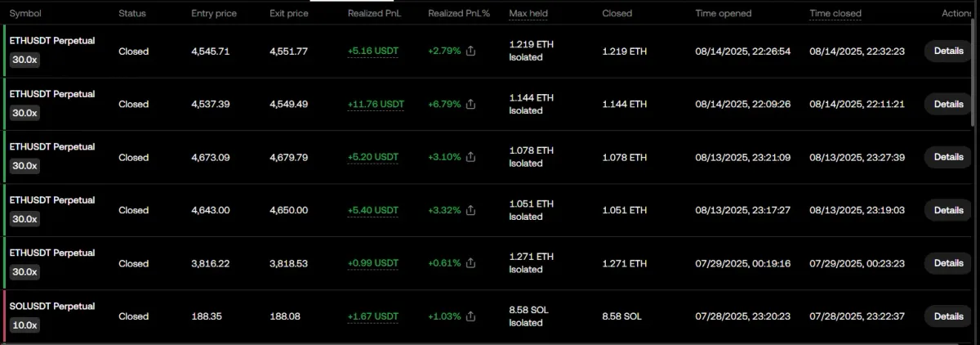
Task: Click the vertical scrollbar on the right
Action: pyautogui.click(x=974, y=74)
